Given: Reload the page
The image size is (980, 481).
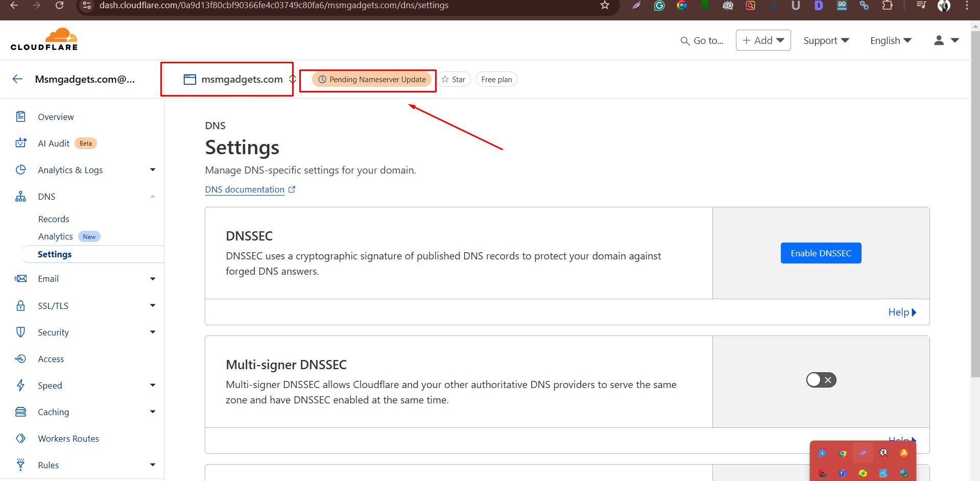Looking at the screenshot, I should (x=59, y=5).
